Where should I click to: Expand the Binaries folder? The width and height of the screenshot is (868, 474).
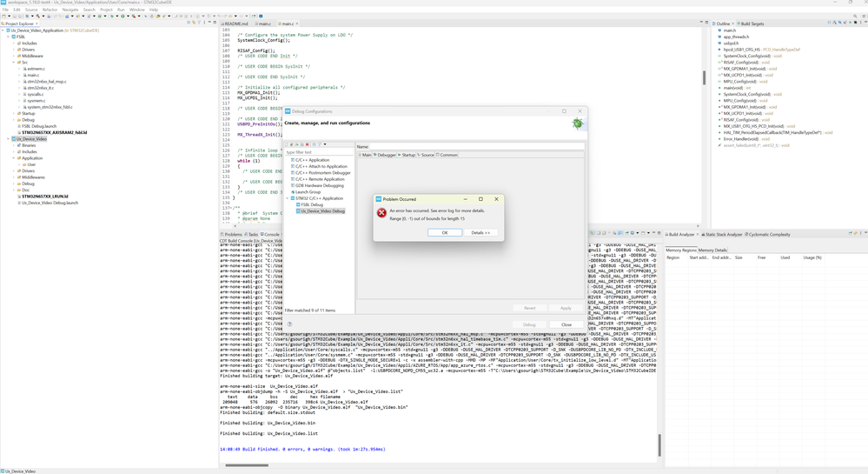pos(14,145)
